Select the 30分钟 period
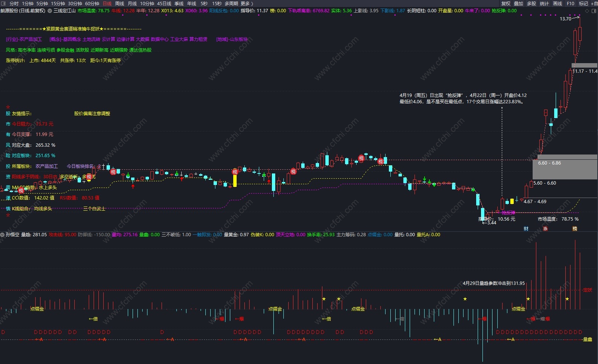 click(75, 3)
